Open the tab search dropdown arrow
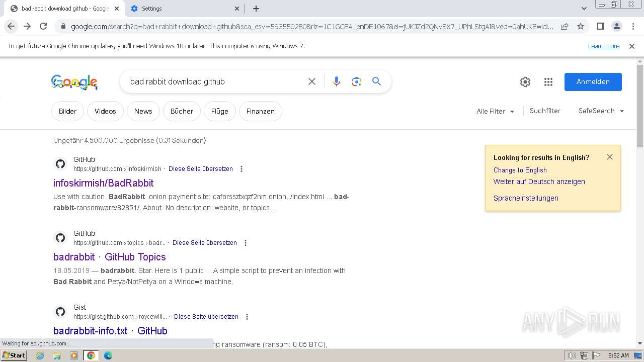The image size is (644, 362). (584, 9)
